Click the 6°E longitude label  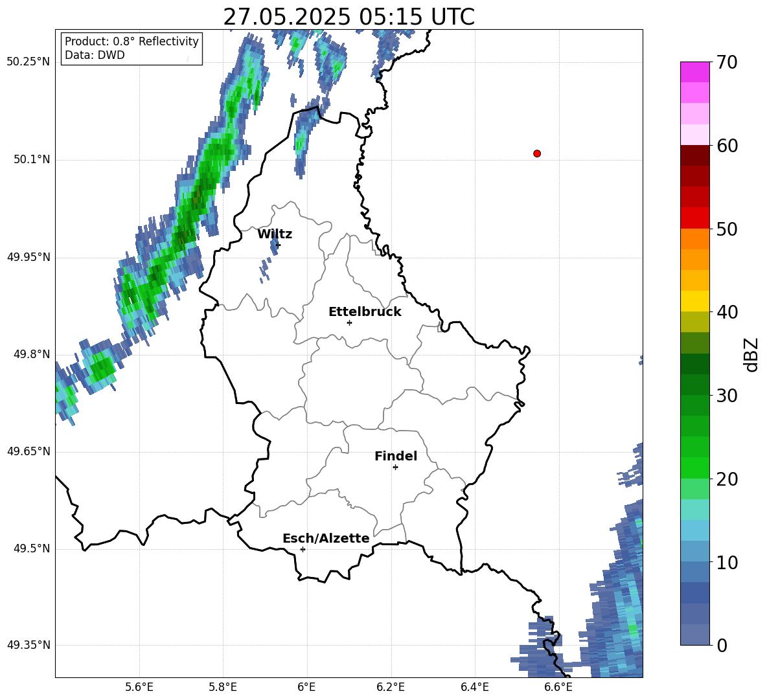point(306,687)
